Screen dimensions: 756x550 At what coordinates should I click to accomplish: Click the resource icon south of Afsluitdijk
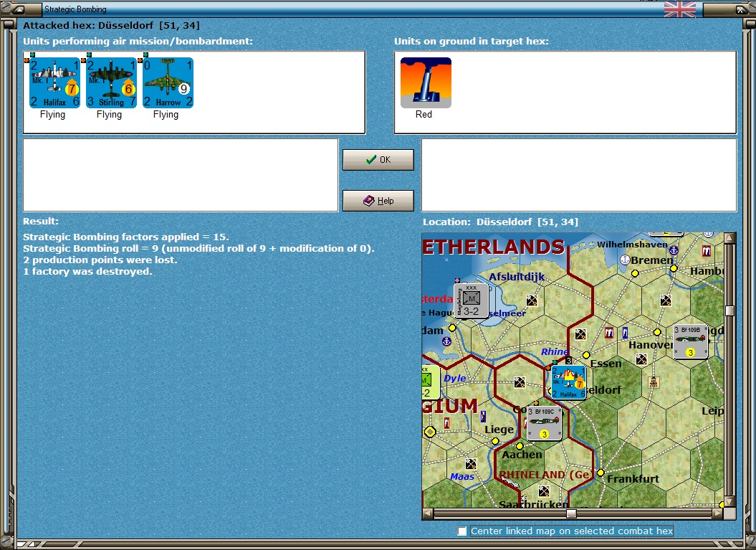pyautogui.click(x=532, y=300)
